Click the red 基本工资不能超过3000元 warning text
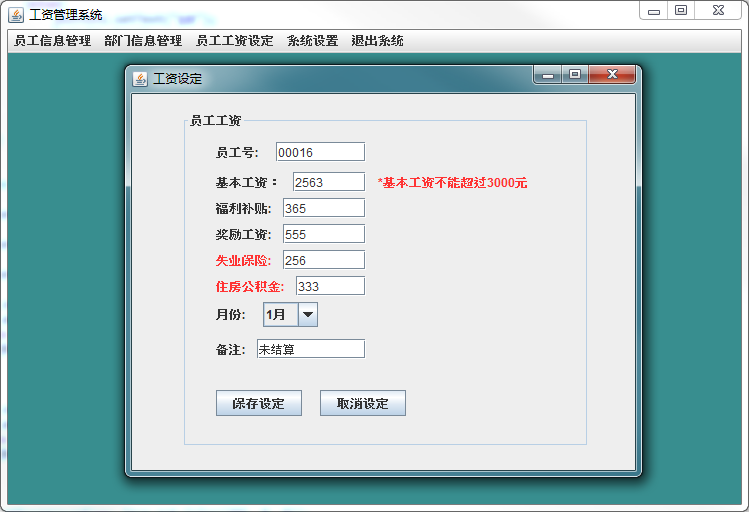Image resolution: width=749 pixels, height=512 pixels. click(452, 183)
